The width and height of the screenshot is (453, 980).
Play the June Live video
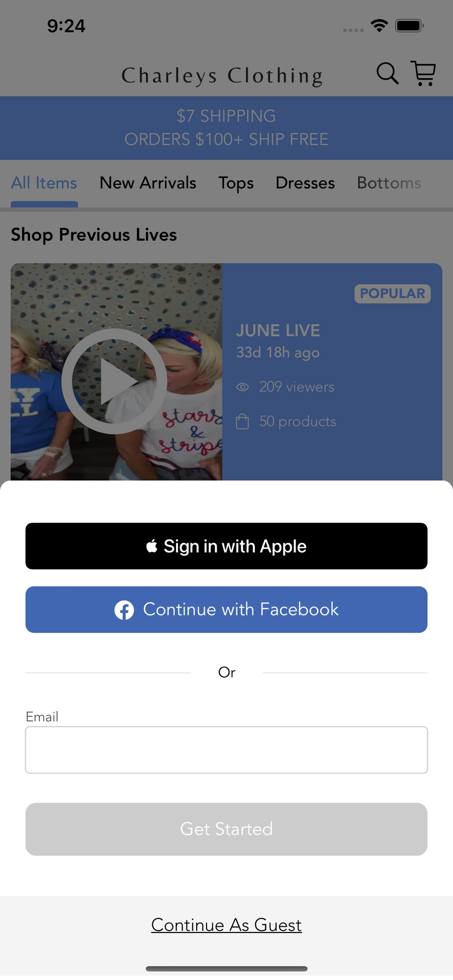114,381
